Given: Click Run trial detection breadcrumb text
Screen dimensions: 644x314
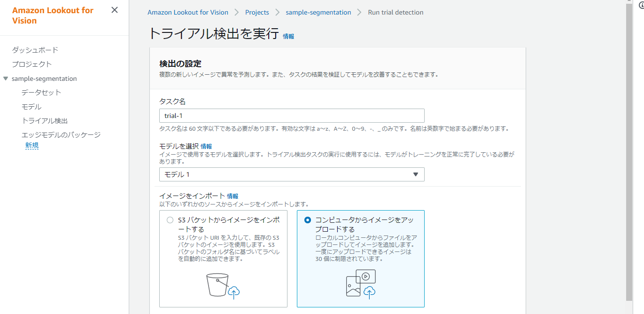Looking at the screenshot, I should (x=396, y=12).
